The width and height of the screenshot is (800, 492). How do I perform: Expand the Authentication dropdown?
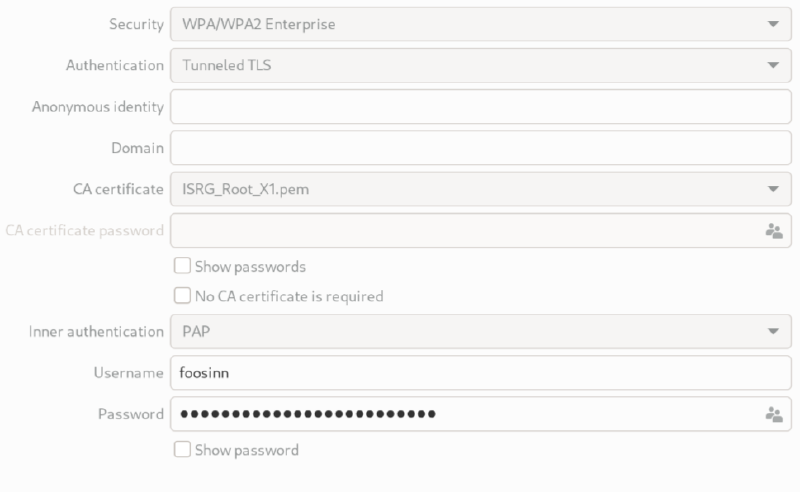480,65
